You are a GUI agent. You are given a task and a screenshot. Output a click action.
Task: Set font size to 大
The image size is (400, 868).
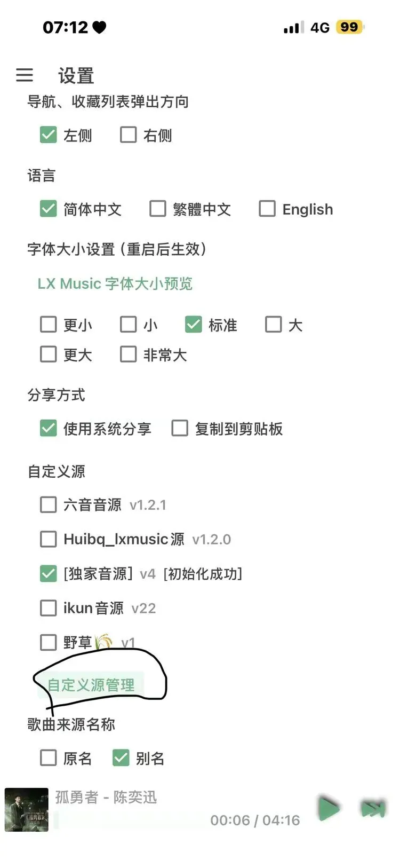pyautogui.click(x=274, y=325)
